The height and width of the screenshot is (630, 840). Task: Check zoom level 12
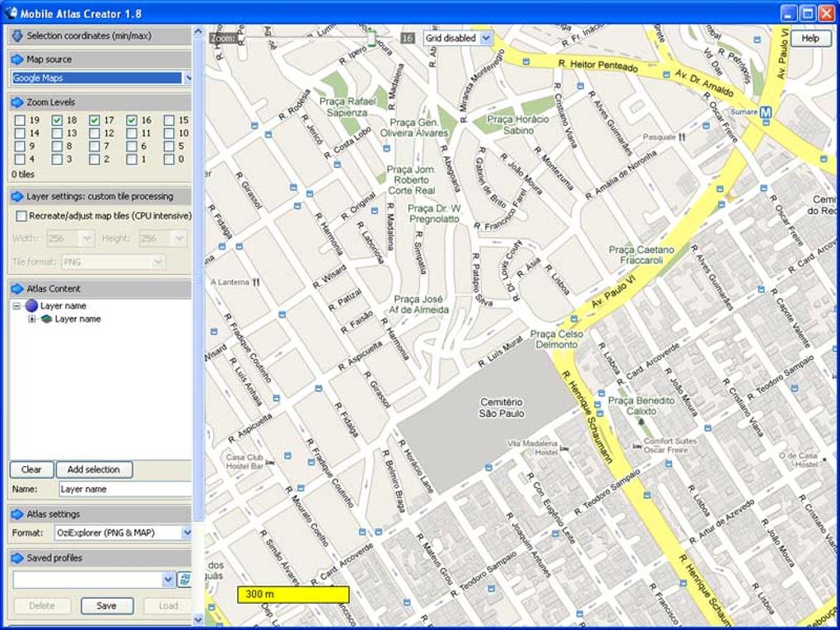(95, 133)
